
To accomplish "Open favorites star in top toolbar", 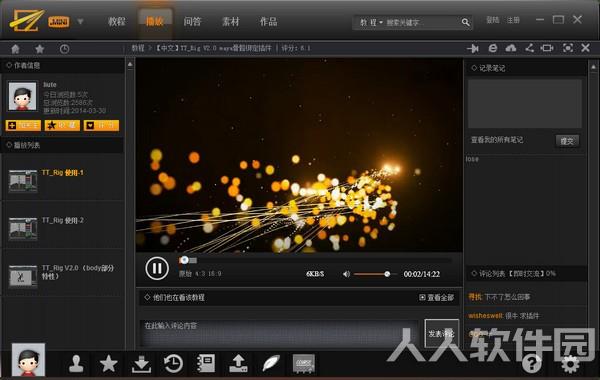I will point(39,49).
